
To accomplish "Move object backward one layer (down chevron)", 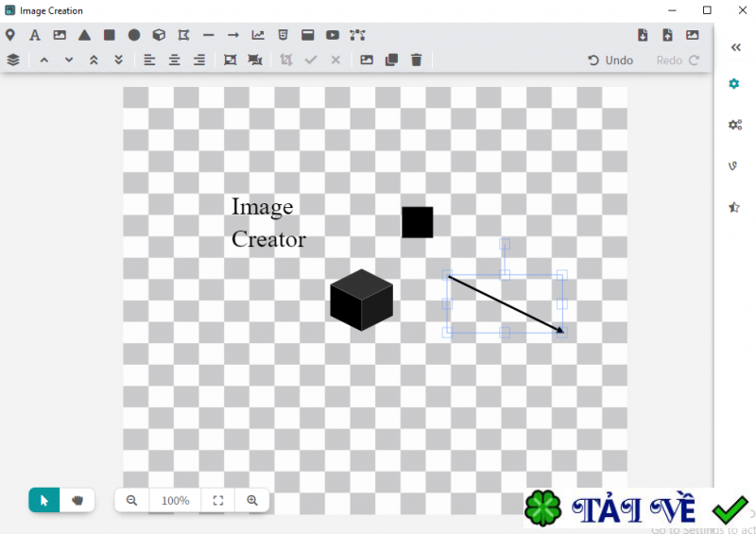I will 69,60.
